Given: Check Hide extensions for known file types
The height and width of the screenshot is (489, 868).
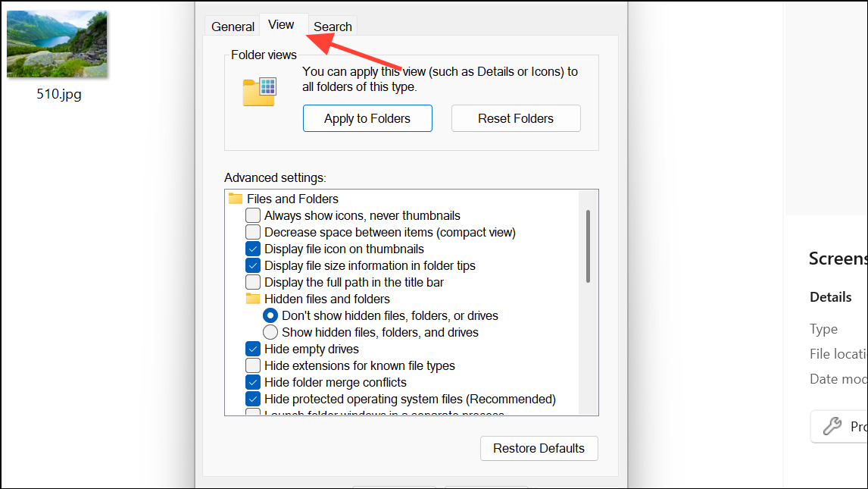Looking at the screenshot, I should coord(253,365).
